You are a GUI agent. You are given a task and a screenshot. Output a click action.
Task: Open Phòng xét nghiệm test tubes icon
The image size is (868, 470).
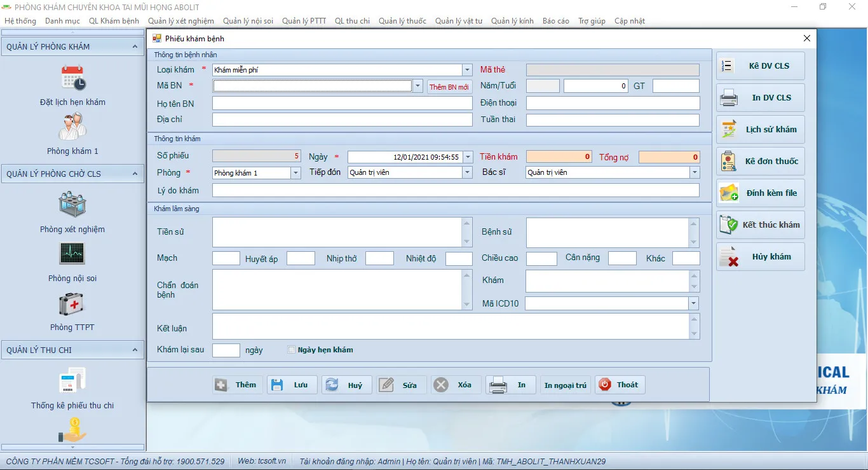[x=72, y=205]
